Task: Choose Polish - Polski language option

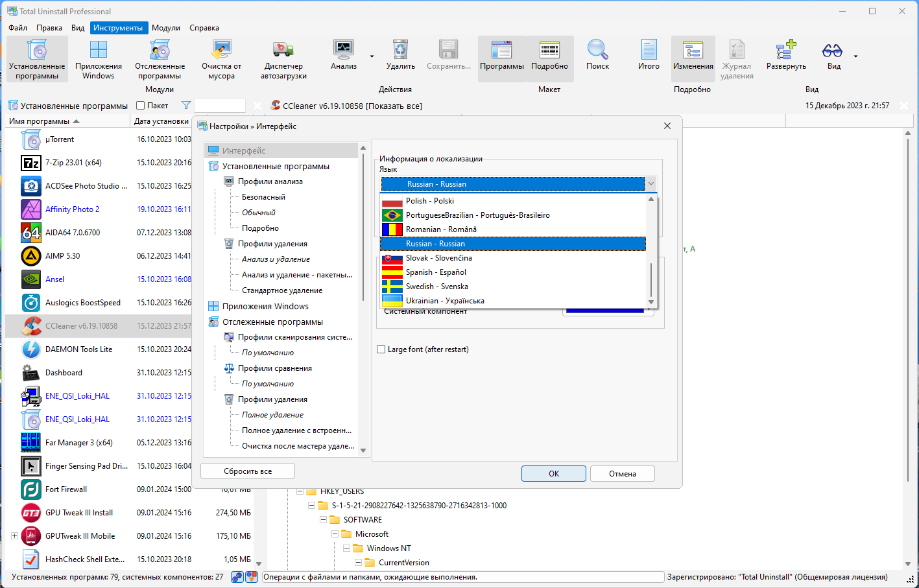Action: (x=513, y=201)
